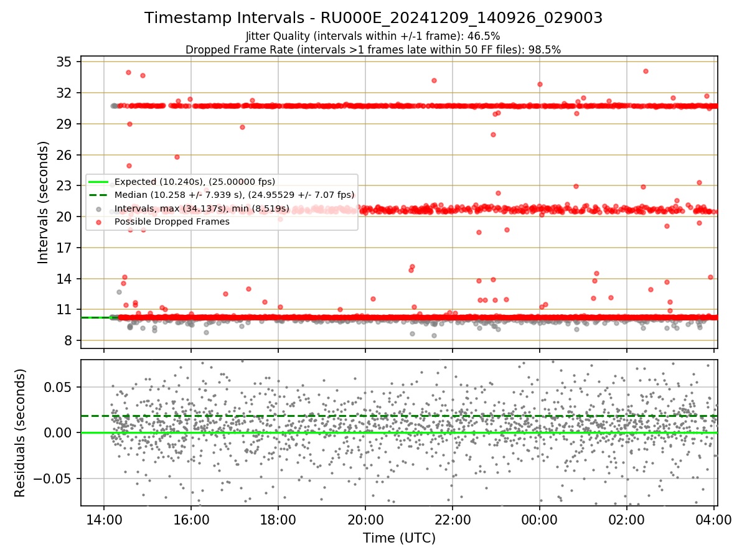The height and width of the screenshot is (560, 747).
Task: Click the solid green expected line in residuals plot
Action: point(399,432)
